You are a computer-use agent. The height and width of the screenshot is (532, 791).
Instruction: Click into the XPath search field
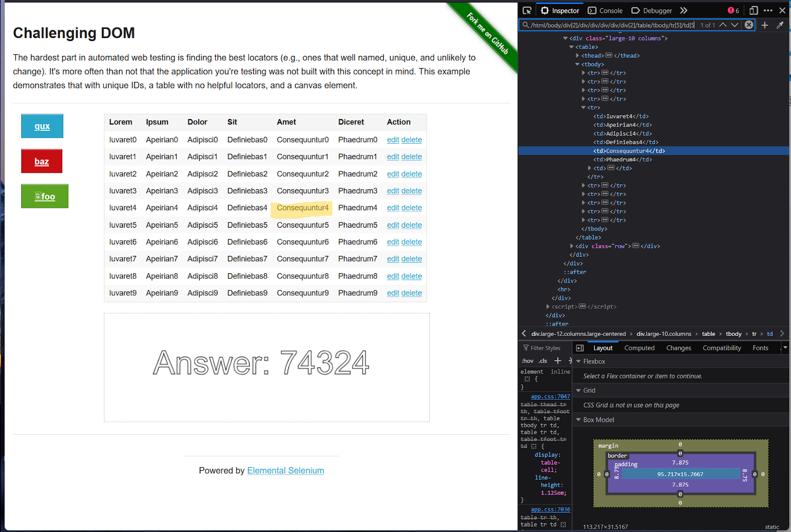(613, 25)
